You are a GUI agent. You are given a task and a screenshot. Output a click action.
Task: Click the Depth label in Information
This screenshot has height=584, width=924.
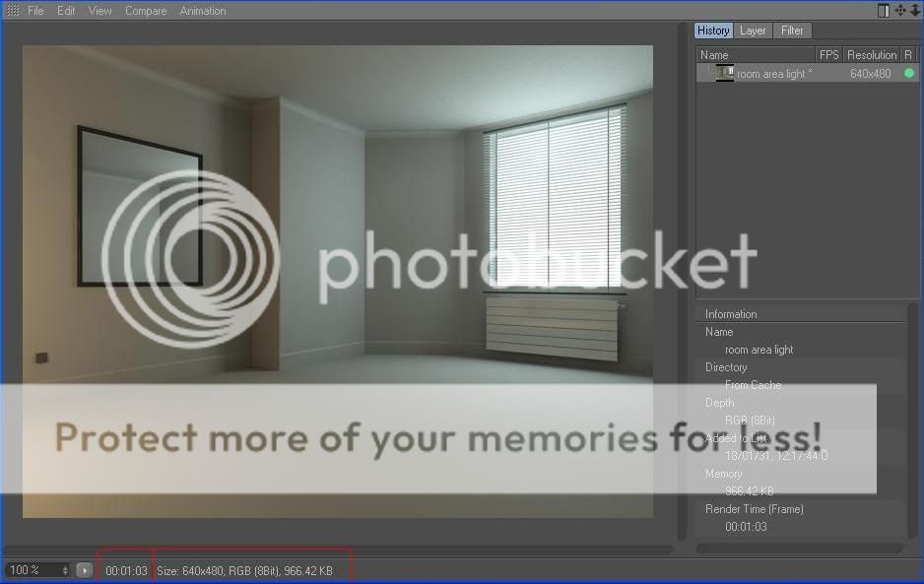tap(719, 403)
